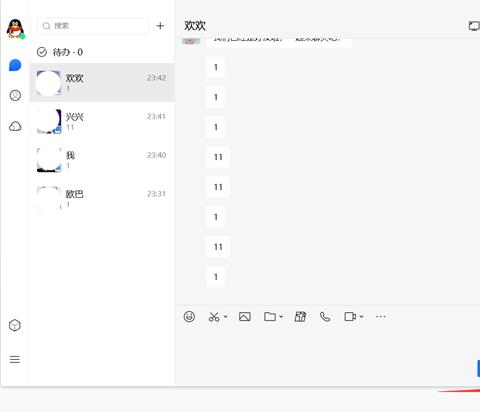Screen dimensions: 480x412
Task: Open the folder file-send icon
Action: (x=270, y=316)
